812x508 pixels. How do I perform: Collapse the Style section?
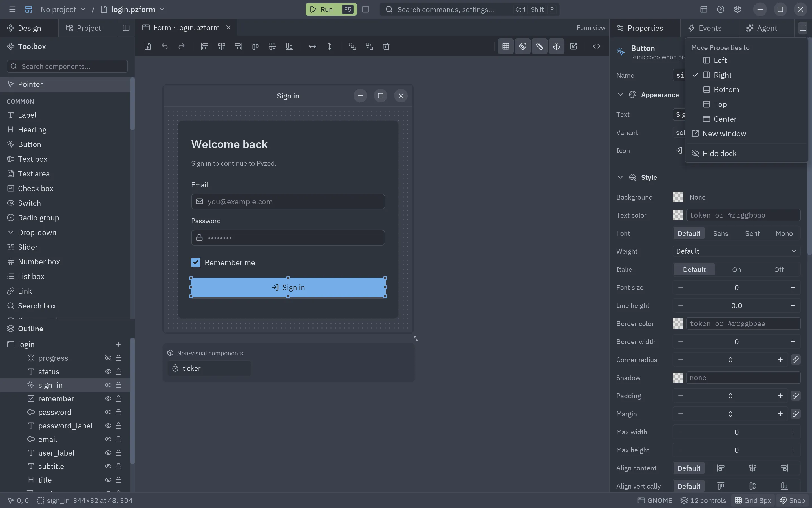click(x=620, y=178)
